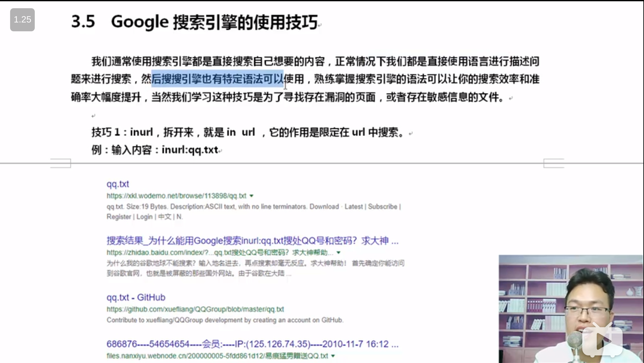Open the qq.txt search result title
Viewport: 644px width, 363px height.
(118, 184)
